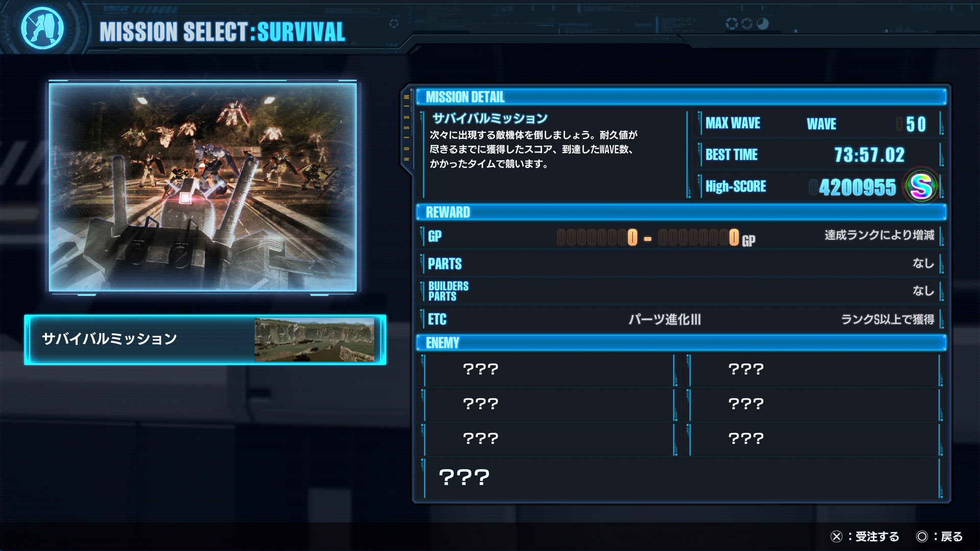Click the canyon stage thumbnail in mission entry
This screenshot has width=980, height=551.
314,339
